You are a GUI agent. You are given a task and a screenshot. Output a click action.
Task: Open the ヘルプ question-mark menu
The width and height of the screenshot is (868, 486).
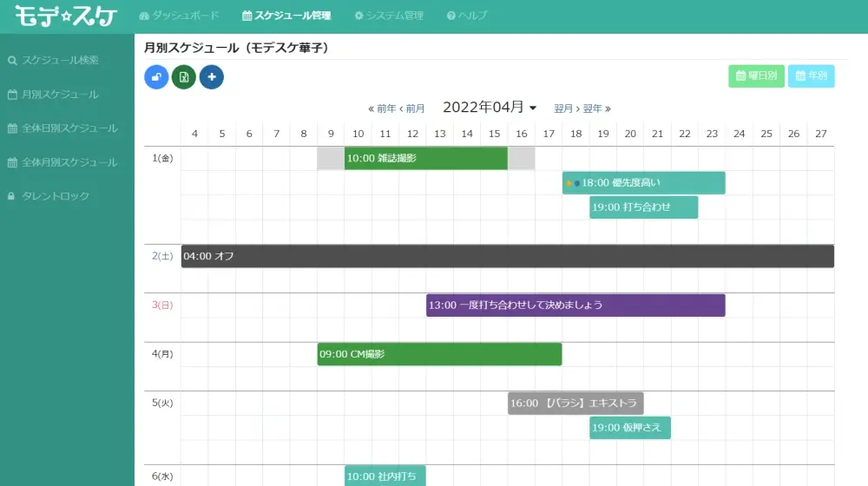tap(467, 16)
